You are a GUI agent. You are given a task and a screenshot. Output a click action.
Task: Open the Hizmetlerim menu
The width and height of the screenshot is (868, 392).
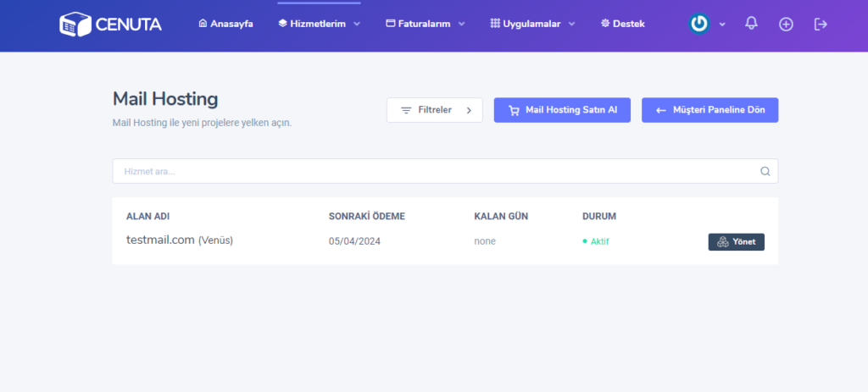coord(313,24)
